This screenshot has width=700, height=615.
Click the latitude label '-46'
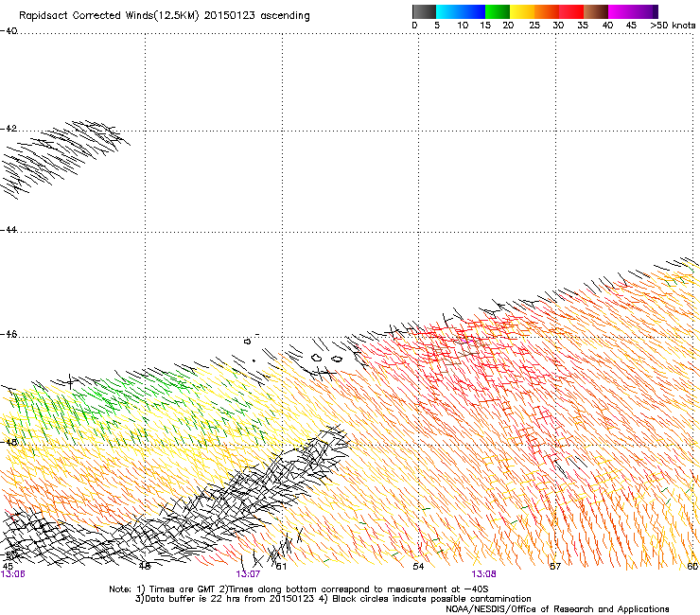point(9,335)
